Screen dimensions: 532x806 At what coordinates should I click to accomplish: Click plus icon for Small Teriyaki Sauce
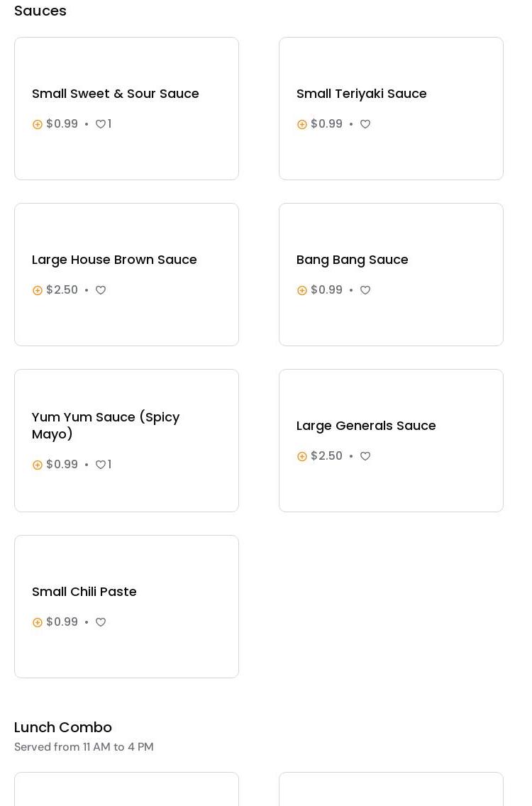302,124
